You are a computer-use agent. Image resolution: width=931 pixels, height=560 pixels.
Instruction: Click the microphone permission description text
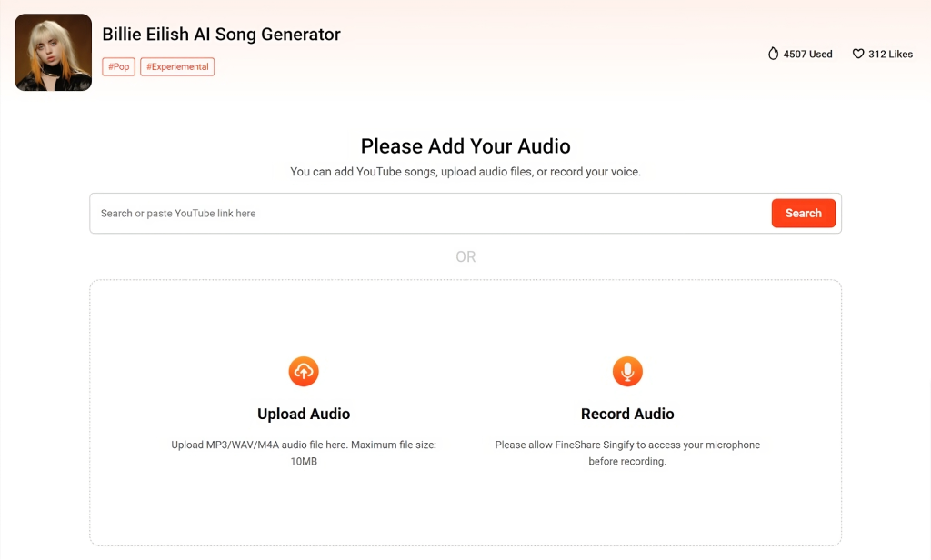point(627,453)
